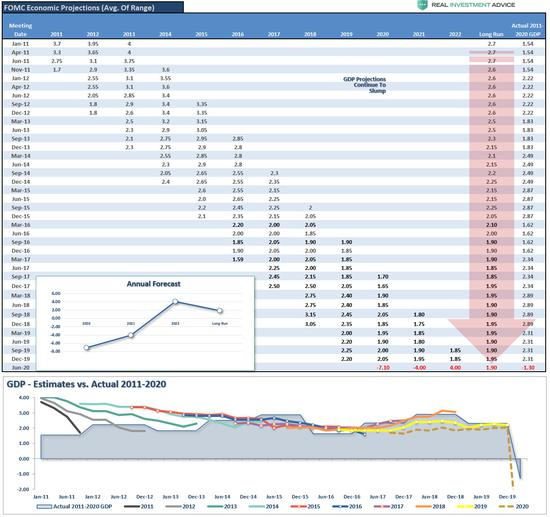Click the Annual Forecast chart title
This screenshot has width=550, height=517.
tap(154, 284)
